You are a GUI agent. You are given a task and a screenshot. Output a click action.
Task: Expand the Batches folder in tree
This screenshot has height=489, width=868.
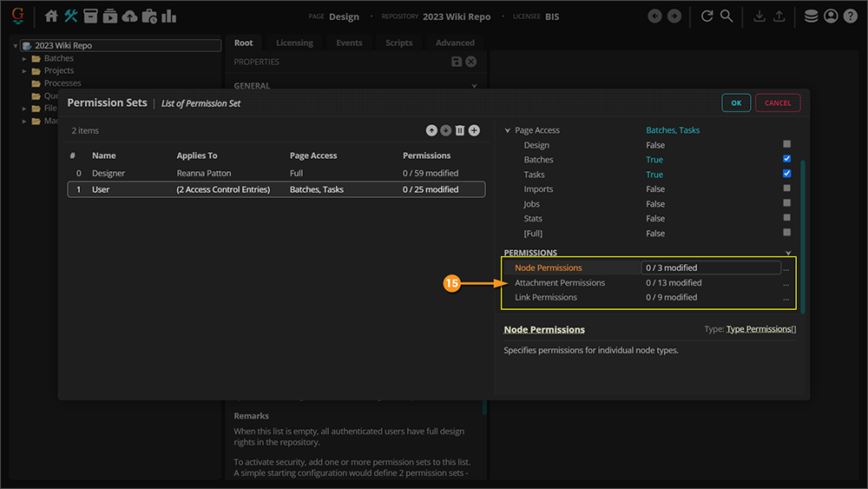pyautogui.click(x=25, y=58)
